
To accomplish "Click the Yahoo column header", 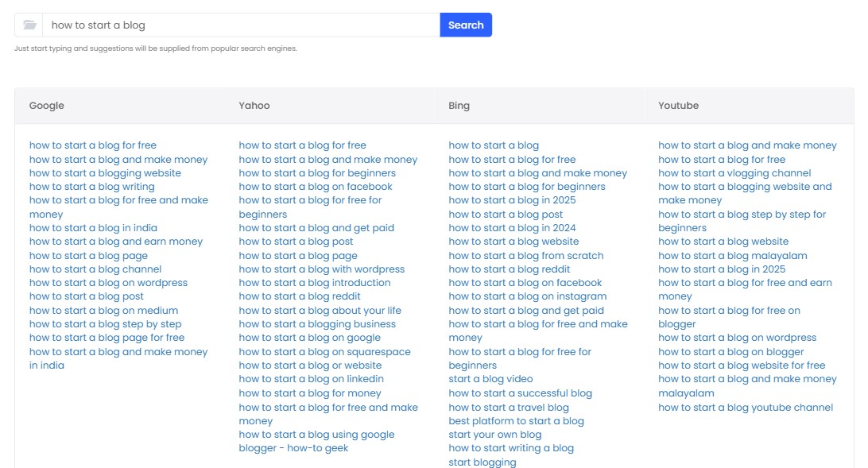I will click(254, 106).
